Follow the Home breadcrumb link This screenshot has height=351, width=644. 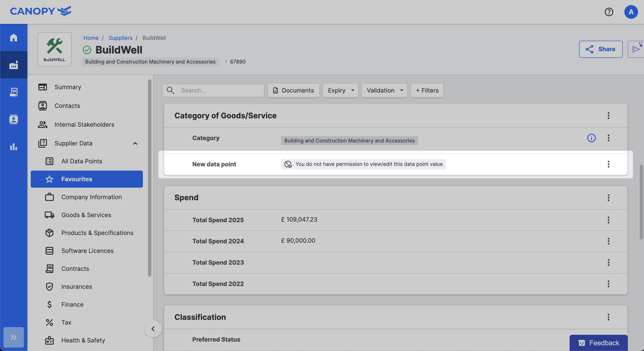click(91, 38)
